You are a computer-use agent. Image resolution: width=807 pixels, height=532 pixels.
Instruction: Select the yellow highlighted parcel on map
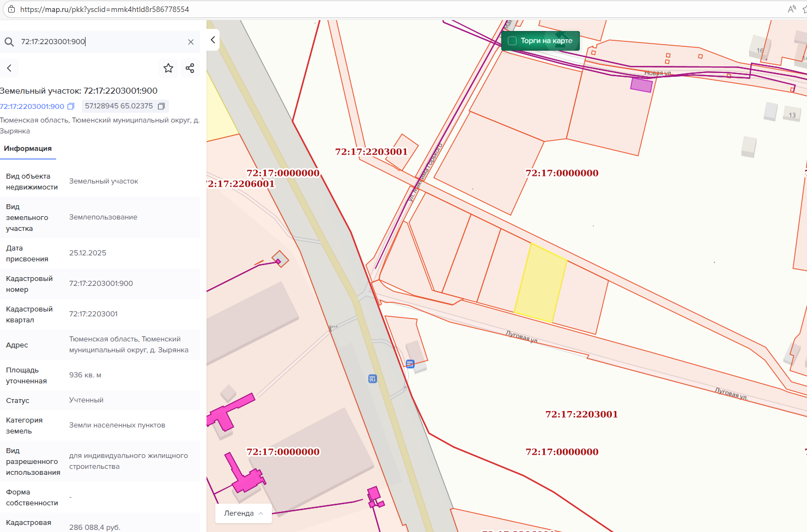(x=541, y=283)
